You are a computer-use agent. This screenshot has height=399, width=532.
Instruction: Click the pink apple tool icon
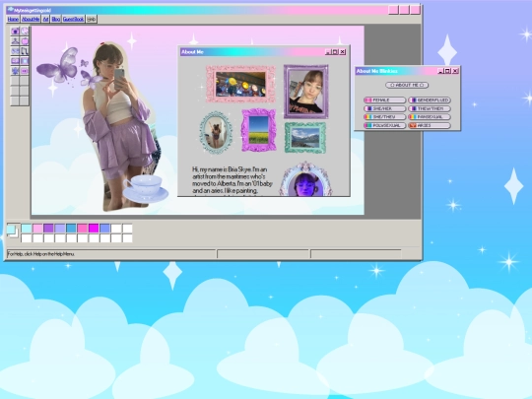pyautogui.click(x=25, y=41)
